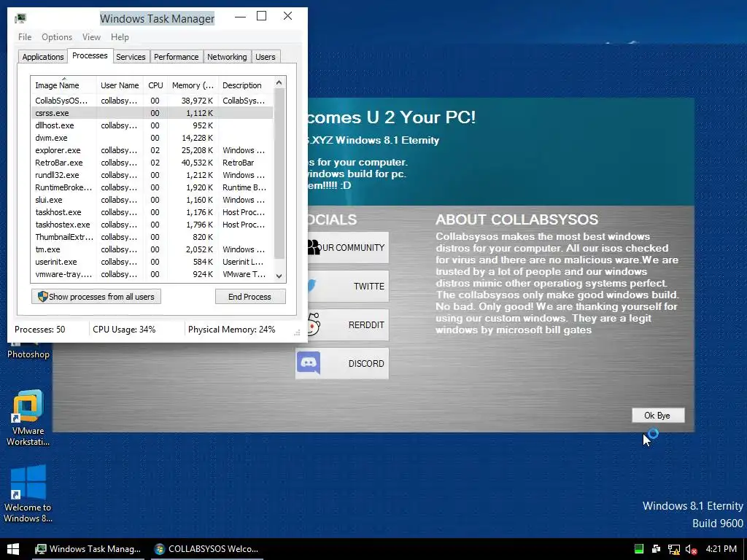Open the Twitte social button

348,286
